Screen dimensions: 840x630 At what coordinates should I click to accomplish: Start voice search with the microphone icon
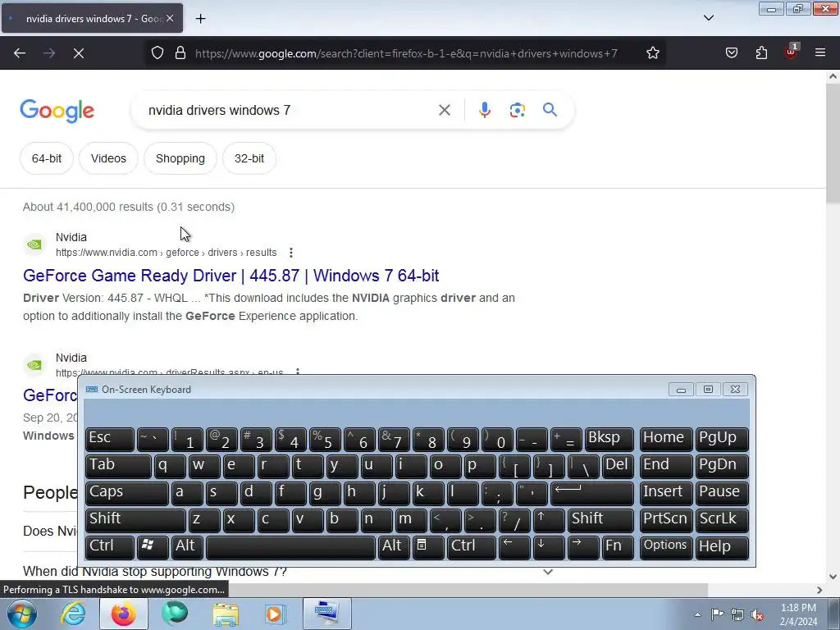[x=484, y=111]
